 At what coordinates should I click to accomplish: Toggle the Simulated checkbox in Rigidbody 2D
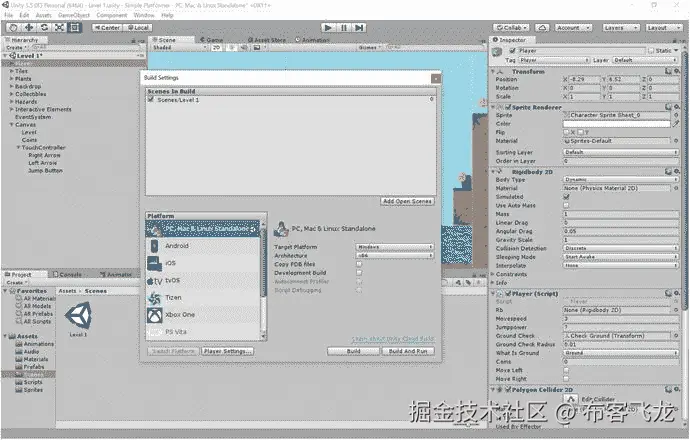point(566,197)
